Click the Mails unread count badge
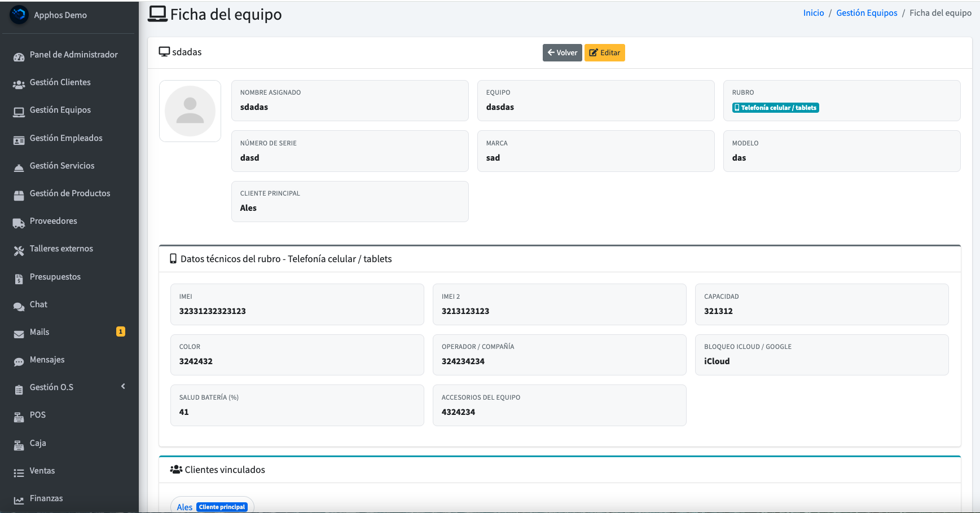 tap(121, 331)
